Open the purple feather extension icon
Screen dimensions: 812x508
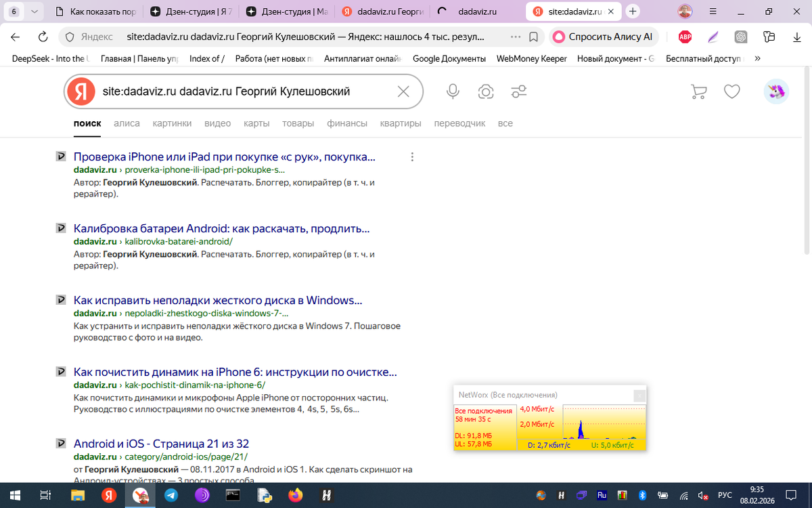[713, 37]
